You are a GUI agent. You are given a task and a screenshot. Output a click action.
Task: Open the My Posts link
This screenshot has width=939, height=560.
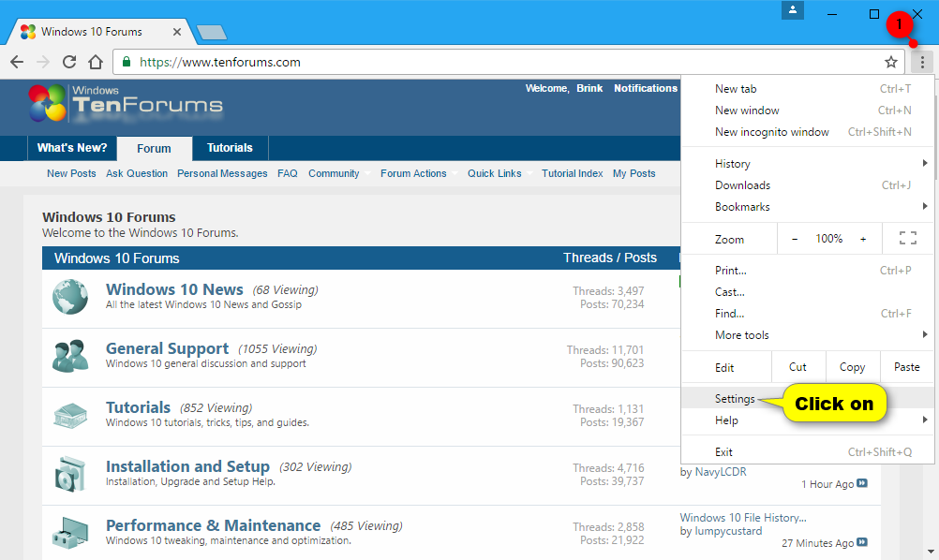coord(634,173)
